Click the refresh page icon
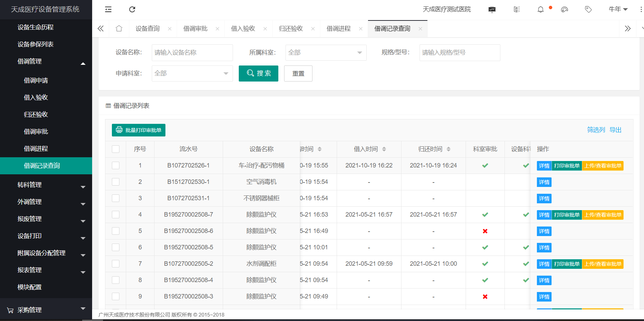The image size is (644, 321). (x=132, y=10)
